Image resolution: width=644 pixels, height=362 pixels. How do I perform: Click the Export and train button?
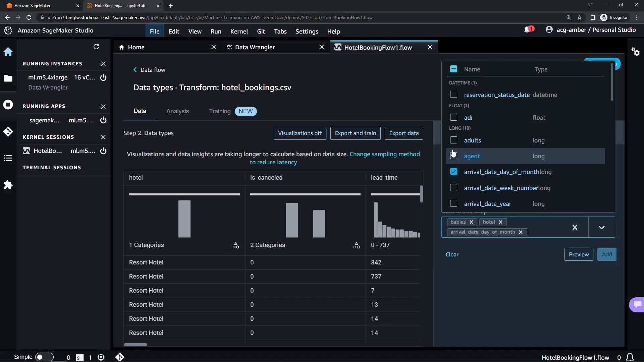pyautogui.click(x=355, y=133)
